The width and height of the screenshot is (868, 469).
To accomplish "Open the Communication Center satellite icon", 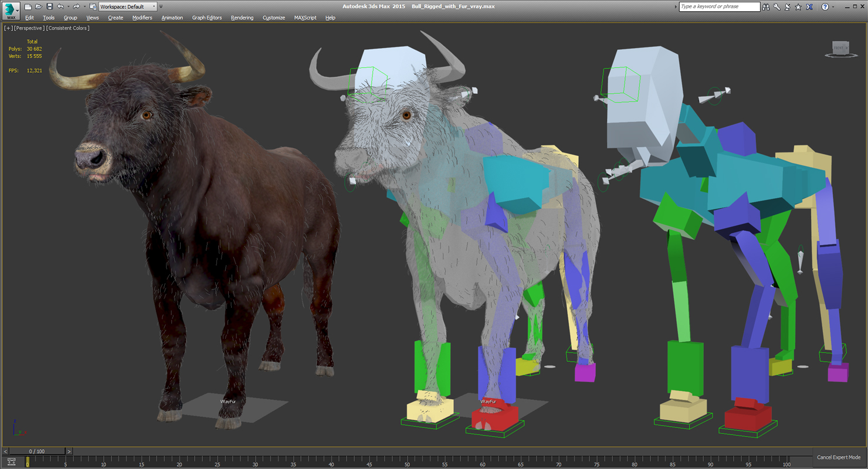I will click(x=787, y=6).
